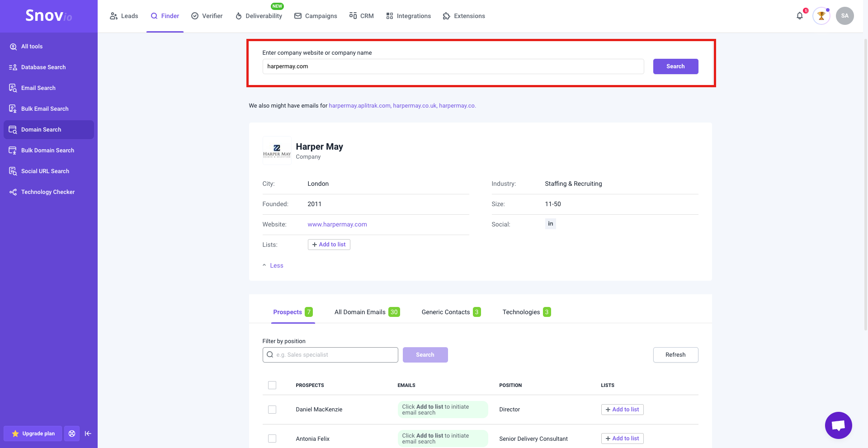
Task: Click the Senior Delivery Consultant position
Action: 533,439
